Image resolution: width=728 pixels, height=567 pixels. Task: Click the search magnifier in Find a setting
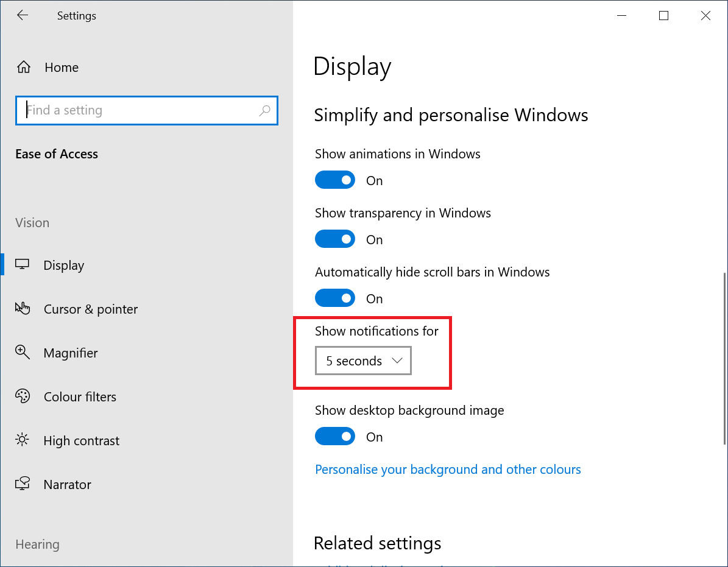265,110
